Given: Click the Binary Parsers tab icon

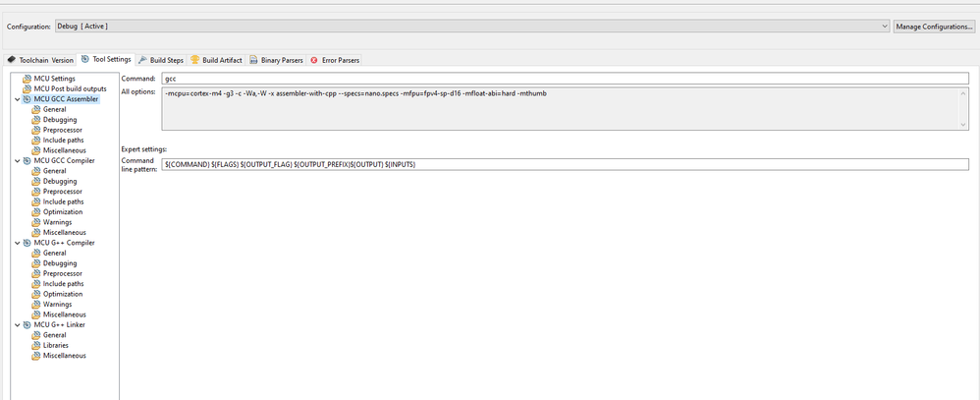Looking at the screenshot, I should [253, 60].
